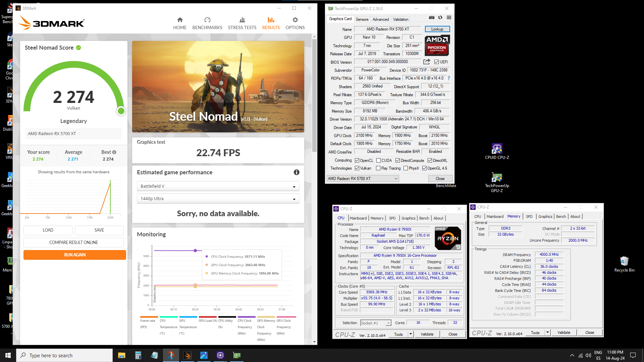
Task: Open the TechPowerUp GPU-Z desktop shortcut
Action: click(x=497, y=182)
